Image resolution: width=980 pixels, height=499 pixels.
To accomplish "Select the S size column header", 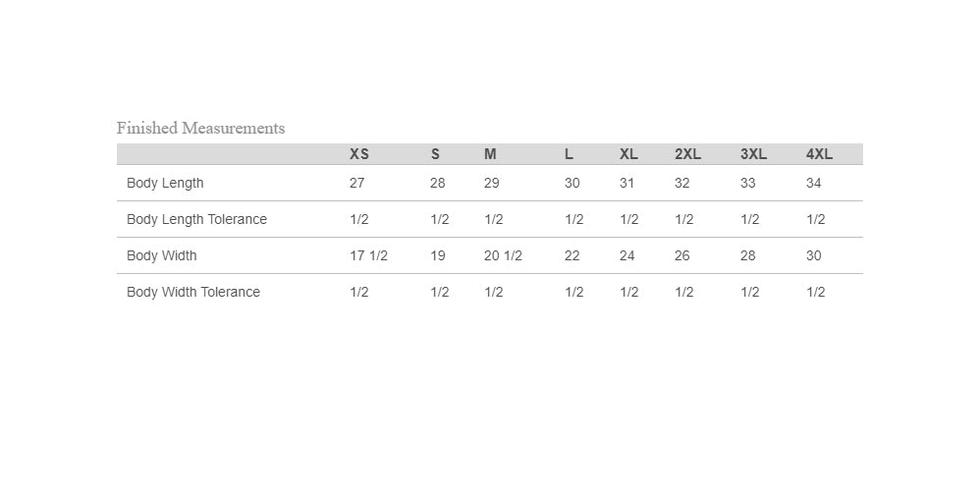I will pos(435,154).
